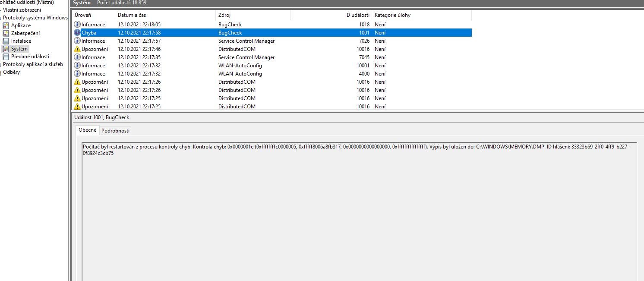This screenshot has height=281, width=644.
Task: Click info icon of event ID 7045
Action: pos(77,57)
